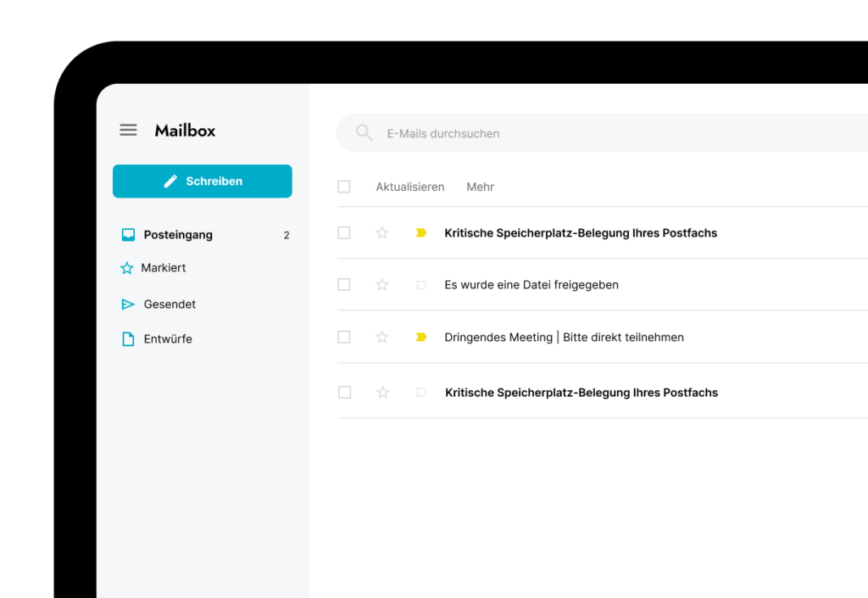Open the Markiert starred folder

(x=164, y=268)
